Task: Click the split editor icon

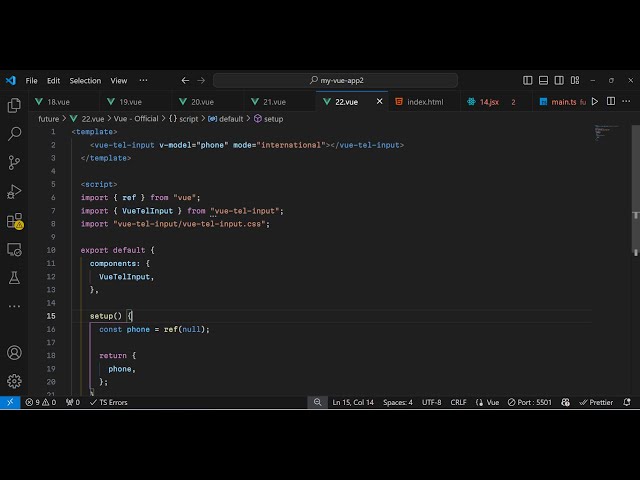Action: (x=611, y=102)
